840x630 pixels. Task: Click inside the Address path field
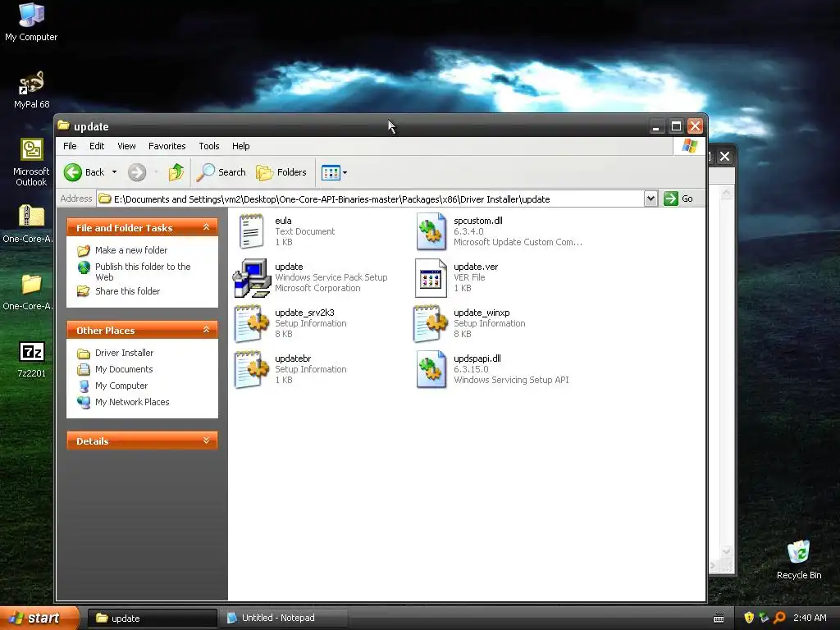(x=371, y=199)
